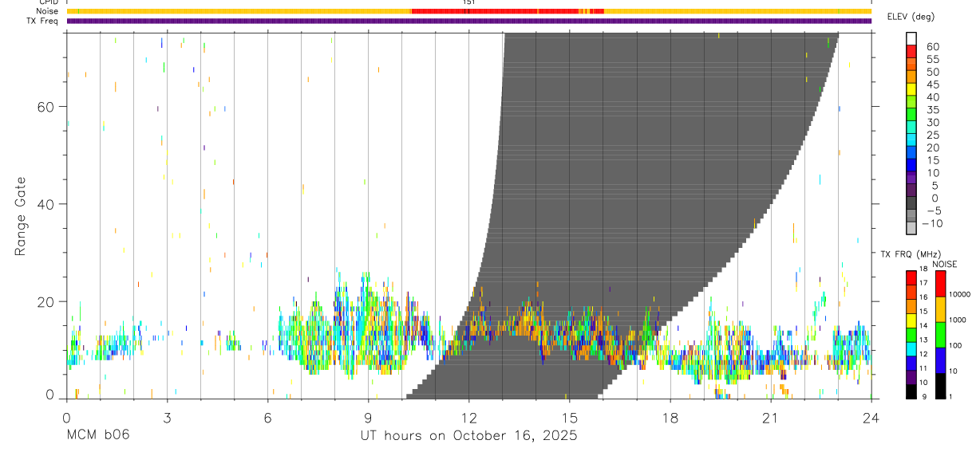Pick the orange-yellow swatch on the NOISE colorbar

pos(940,309)
